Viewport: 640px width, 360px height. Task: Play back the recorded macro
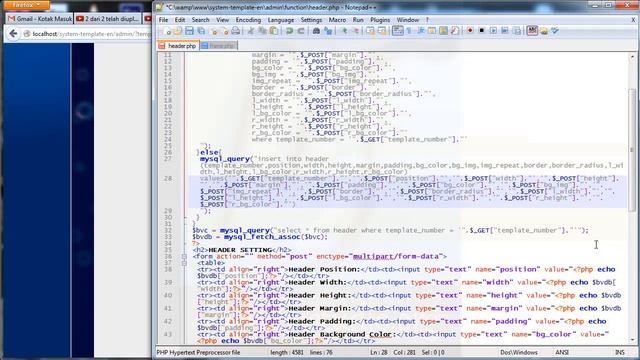coord(493,31)
